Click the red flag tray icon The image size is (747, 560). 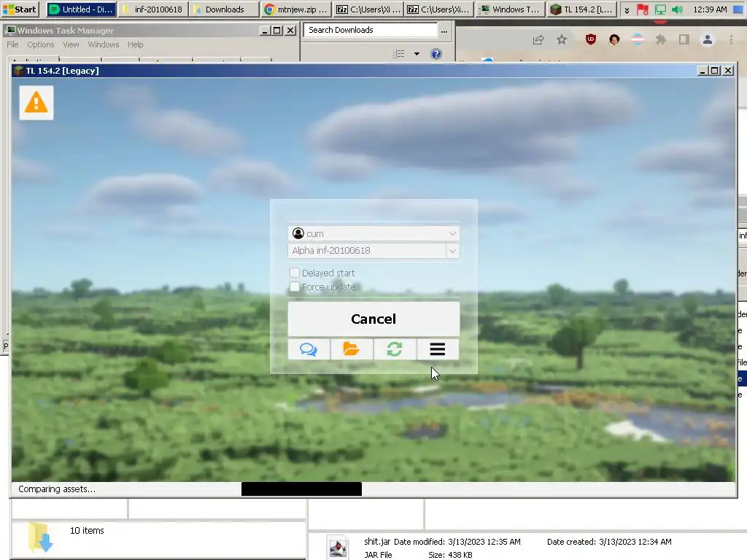click(642, 9)
